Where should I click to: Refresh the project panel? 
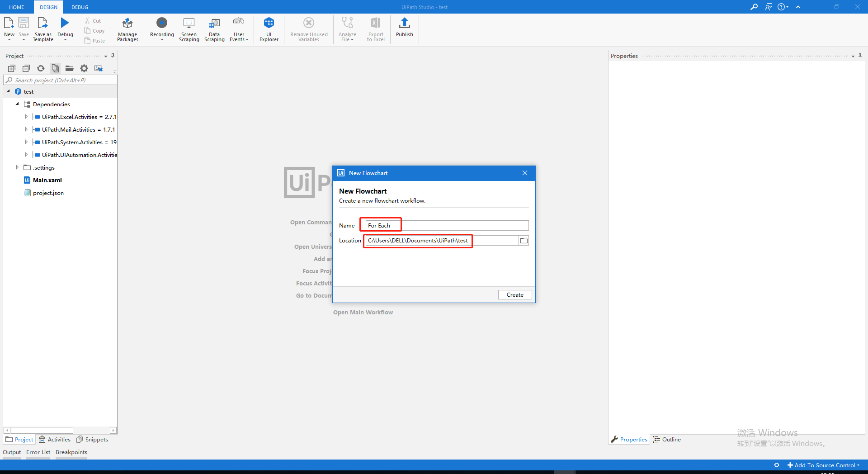click(x=40, y=68)
